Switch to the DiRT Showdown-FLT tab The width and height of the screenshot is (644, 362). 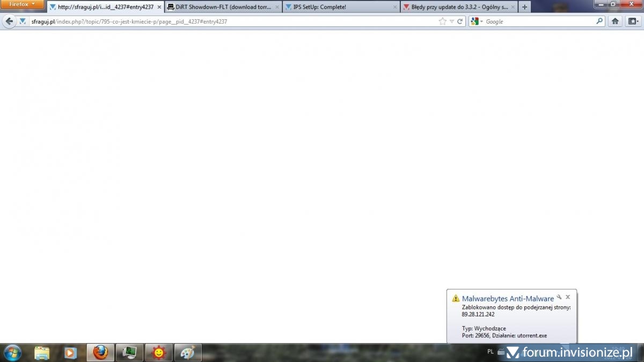[223, 7]
